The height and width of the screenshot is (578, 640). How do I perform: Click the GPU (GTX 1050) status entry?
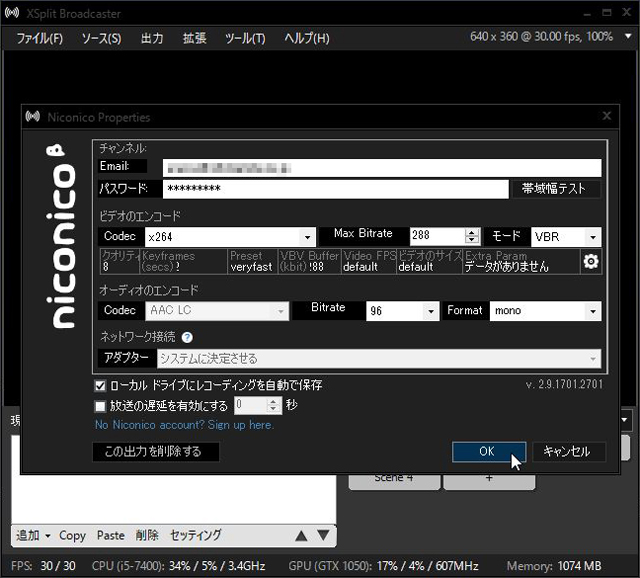coord(383,566)
